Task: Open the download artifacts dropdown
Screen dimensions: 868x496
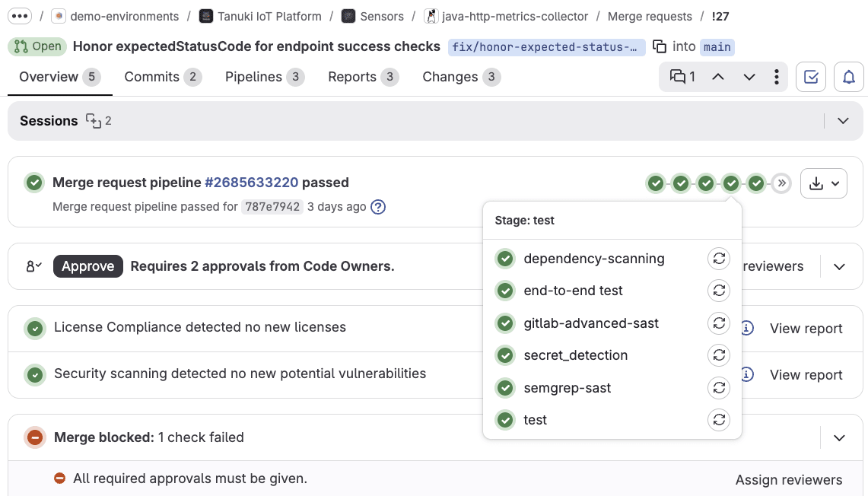Action: pos(824,183)
